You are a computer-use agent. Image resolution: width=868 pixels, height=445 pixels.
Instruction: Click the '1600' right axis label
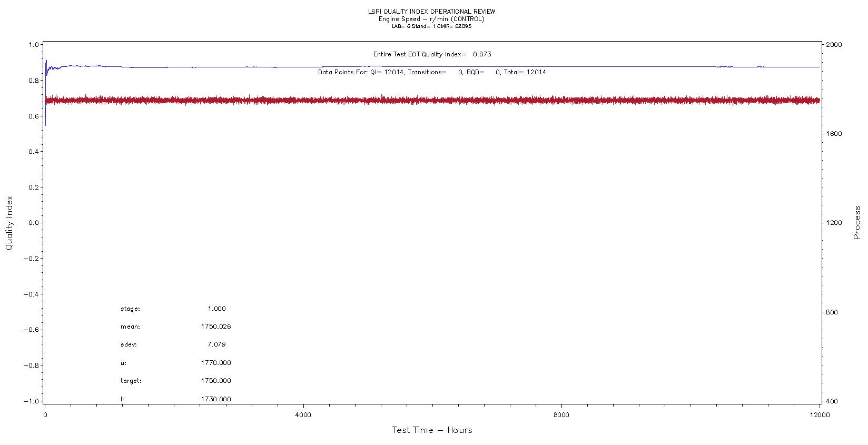pos(834,134)
